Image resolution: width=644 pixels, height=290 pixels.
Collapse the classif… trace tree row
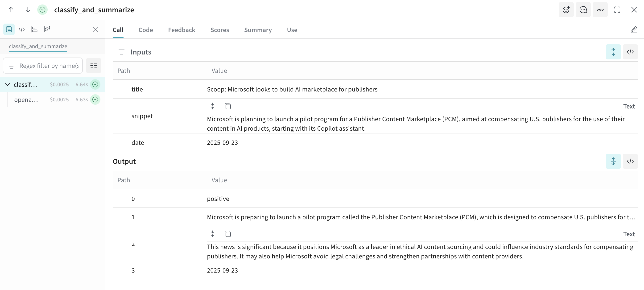tap(8, 84)
